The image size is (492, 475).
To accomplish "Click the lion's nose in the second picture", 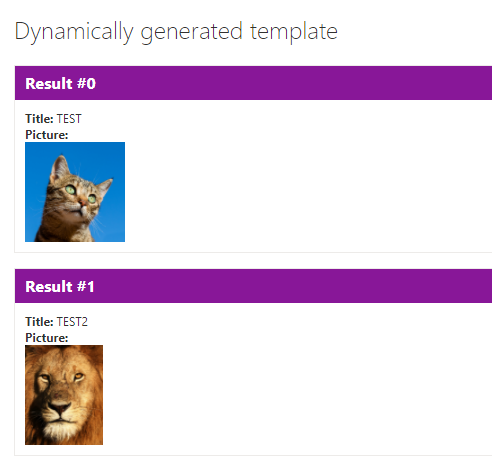I will (59, 407).
